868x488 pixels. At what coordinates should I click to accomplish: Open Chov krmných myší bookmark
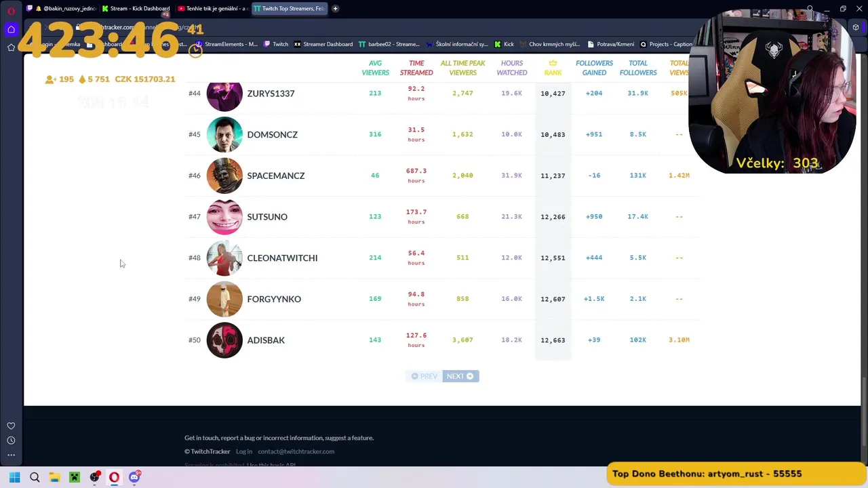[549, 44]
